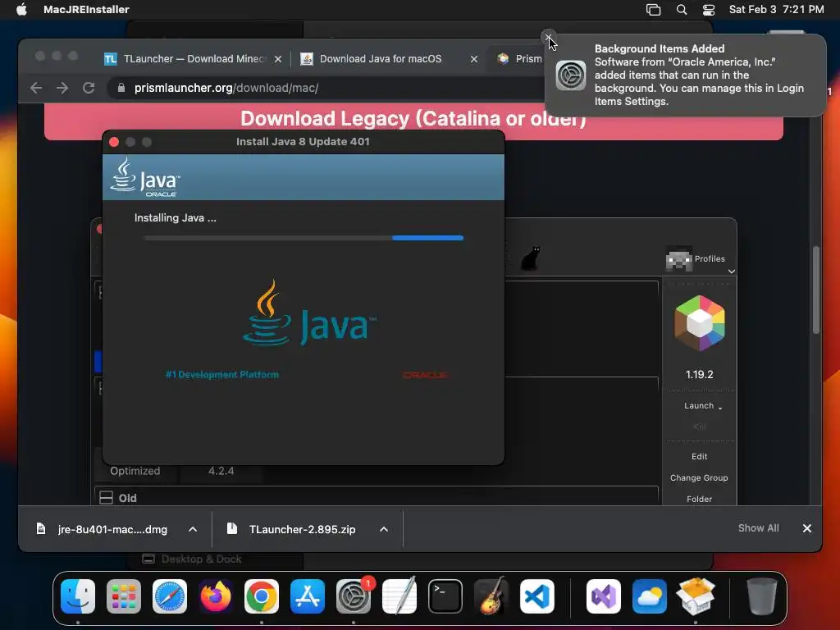Close the Chrome downloads bar
Screen dimensions: 840x630
tap(807, 528)
